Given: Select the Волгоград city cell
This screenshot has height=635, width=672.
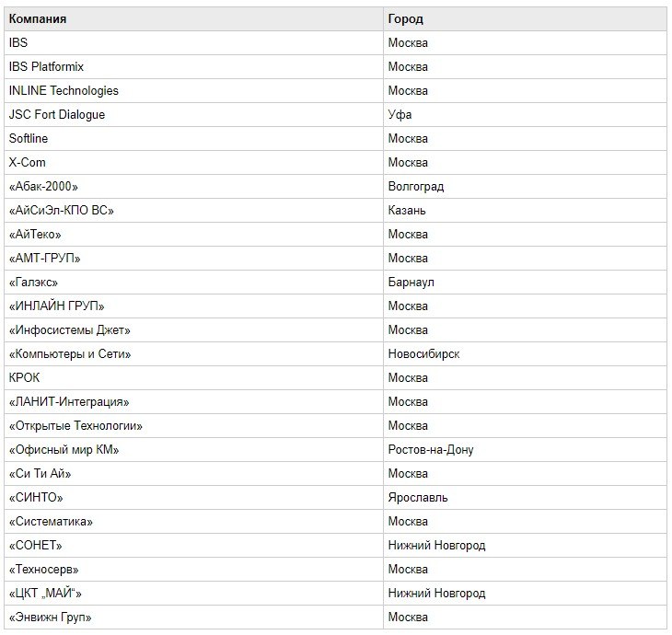Looking at the screenshot, I should (x=416, y=186).
